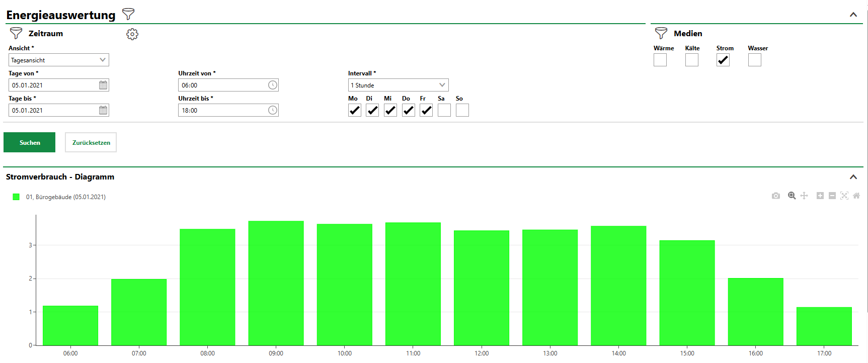Collapse the Stromverbrauch - Diagramm section
Screen dimensions: 868x363
pos(853,177)
